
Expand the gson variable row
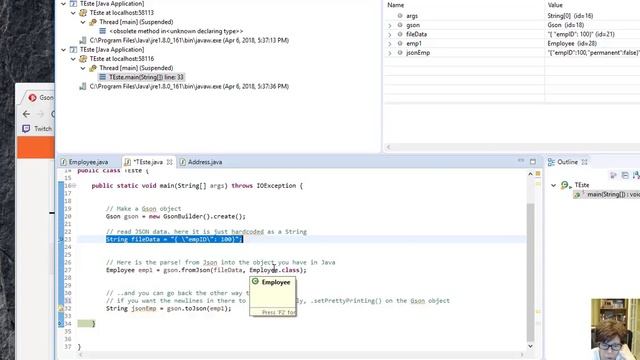coord(390,25)
